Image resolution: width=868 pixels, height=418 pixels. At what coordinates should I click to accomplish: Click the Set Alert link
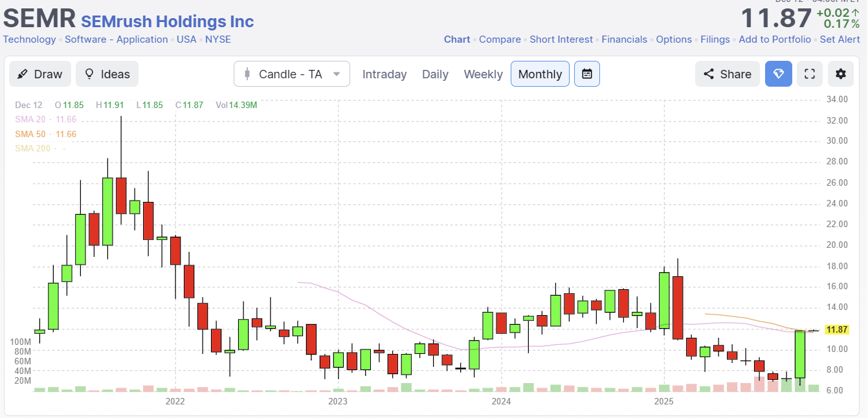[x=840, y=39]
